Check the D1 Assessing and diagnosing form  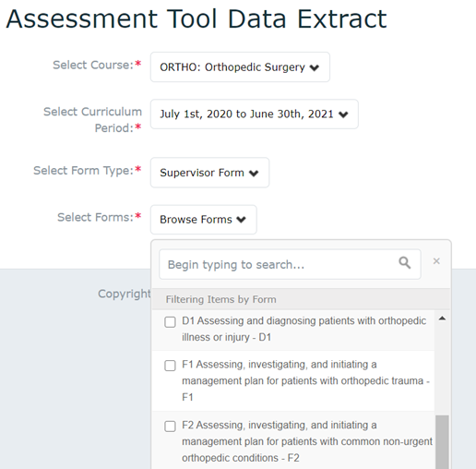point(170,322)
